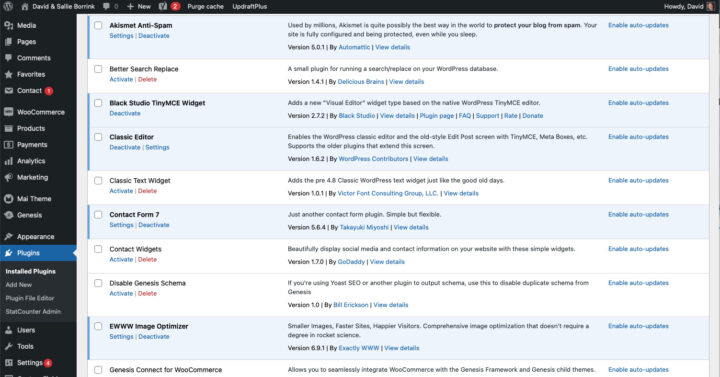Click the plus icon next to New
This screenshot has width=720, height=377.
click(130, 6)
